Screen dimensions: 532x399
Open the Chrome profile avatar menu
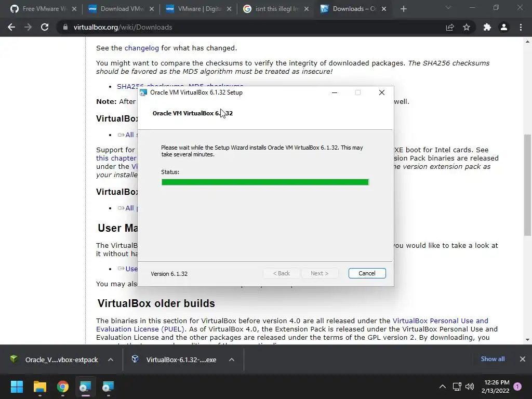point(504,27)
